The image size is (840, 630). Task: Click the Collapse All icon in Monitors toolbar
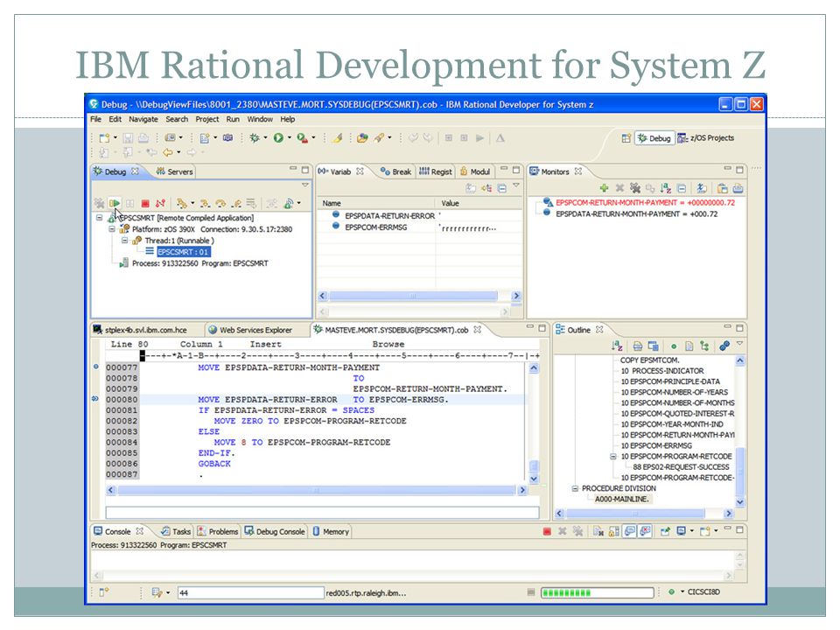click(682, 188)
